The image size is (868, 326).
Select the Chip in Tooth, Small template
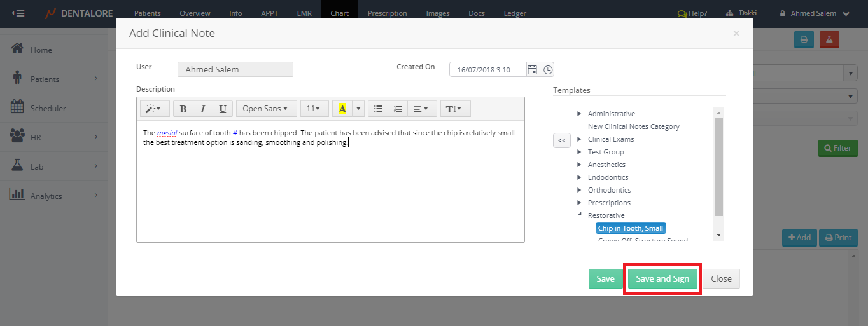(x=631, y=228)
